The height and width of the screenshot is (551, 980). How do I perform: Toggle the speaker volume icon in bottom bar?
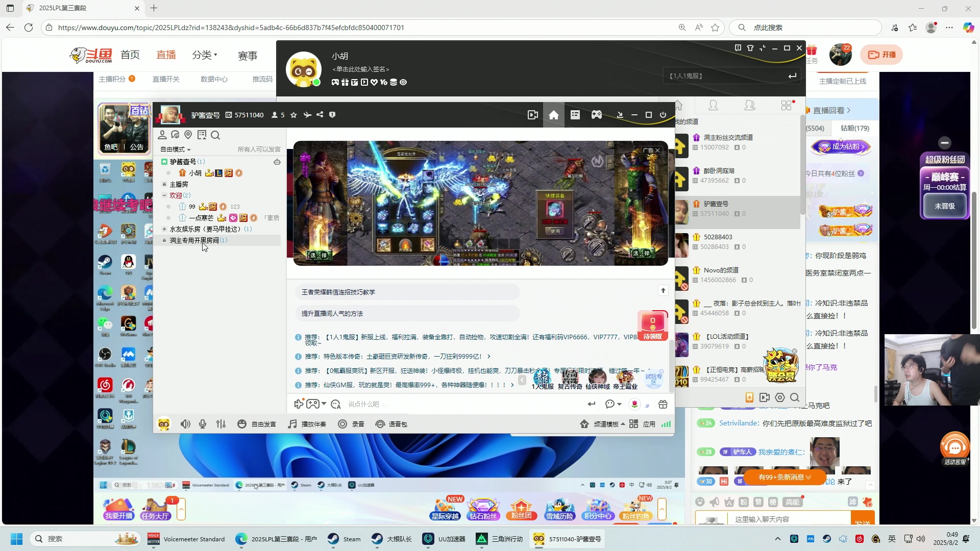pos(185,424)
